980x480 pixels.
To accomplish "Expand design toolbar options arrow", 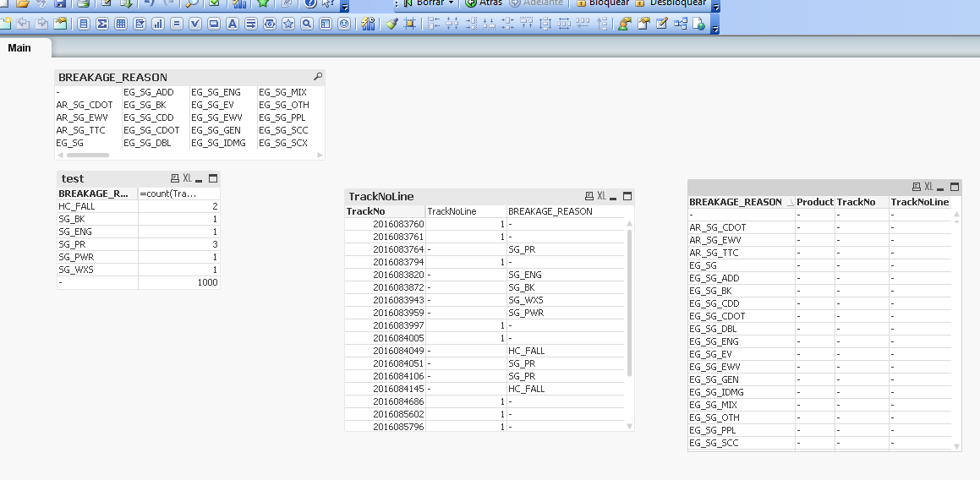I will [715, 25].
